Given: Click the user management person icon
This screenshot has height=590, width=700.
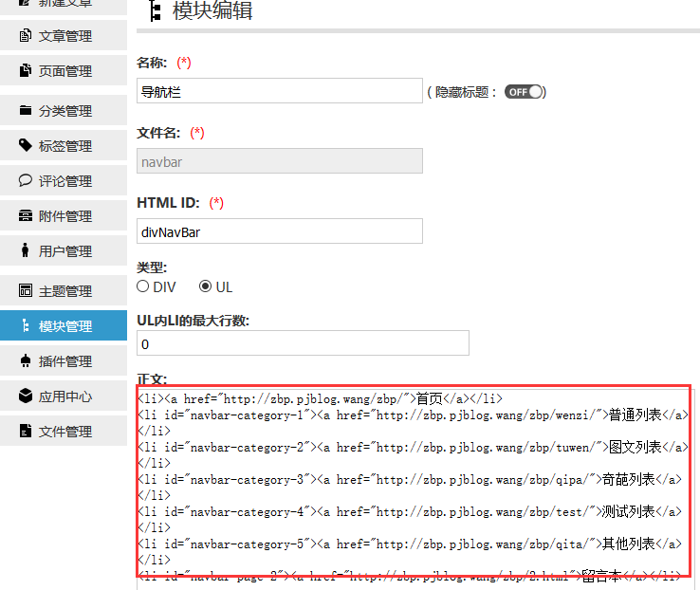Looking at the screenshot, I should click(x=26, y=250).
